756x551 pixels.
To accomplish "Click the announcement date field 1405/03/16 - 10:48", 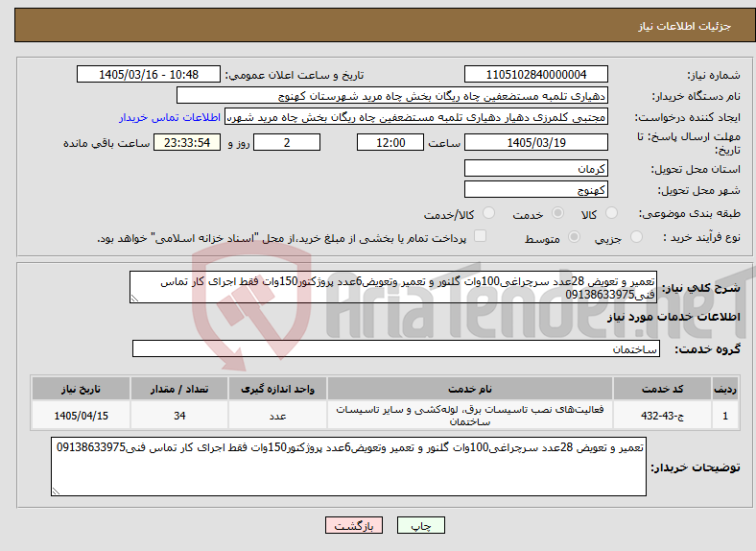I will pyautogui.click(x=149, y=74).
